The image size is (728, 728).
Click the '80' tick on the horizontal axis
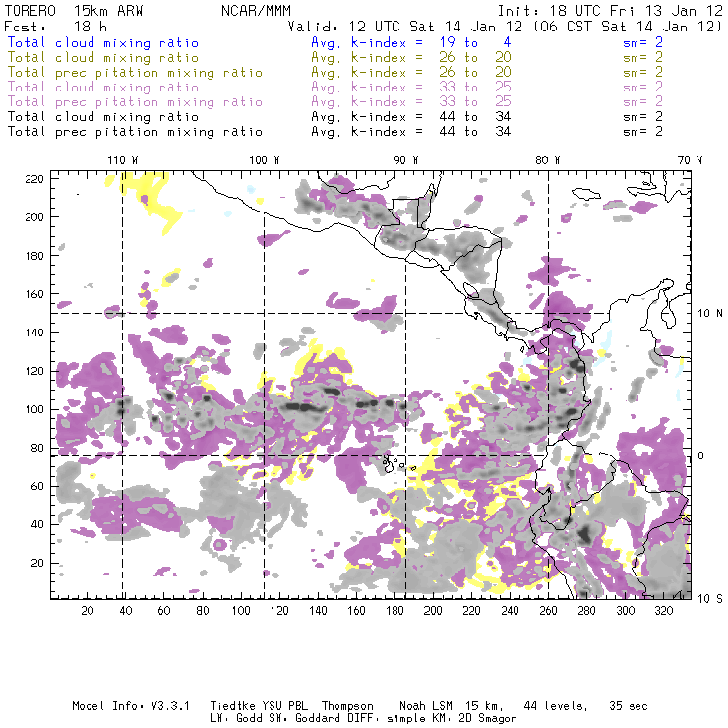click(203, 611)
